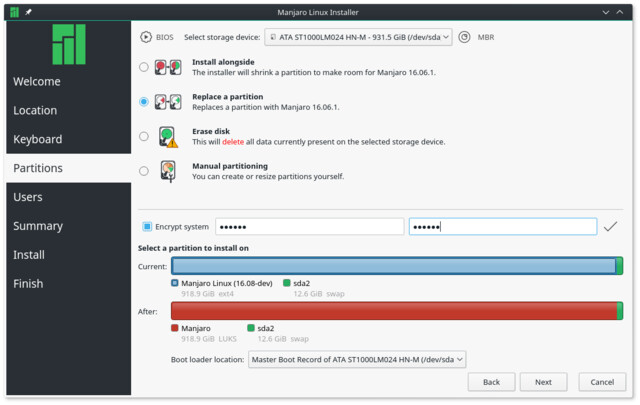Go to the Partitions step

point(69,168)
